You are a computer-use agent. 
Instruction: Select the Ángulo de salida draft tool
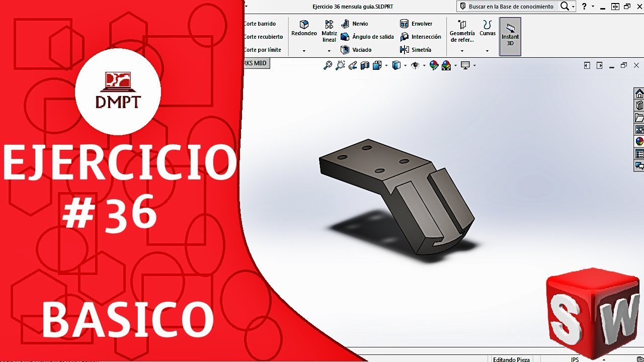tap(367, 37)
